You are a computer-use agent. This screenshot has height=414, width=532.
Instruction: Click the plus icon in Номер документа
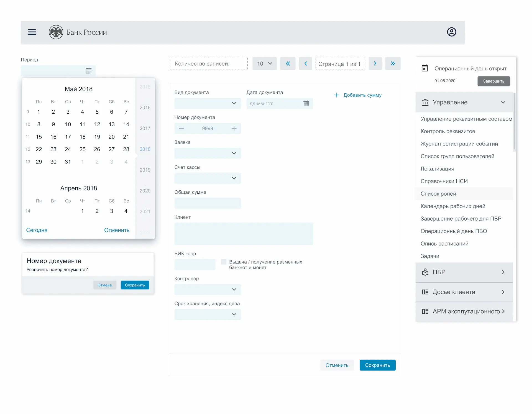[234, 128]
